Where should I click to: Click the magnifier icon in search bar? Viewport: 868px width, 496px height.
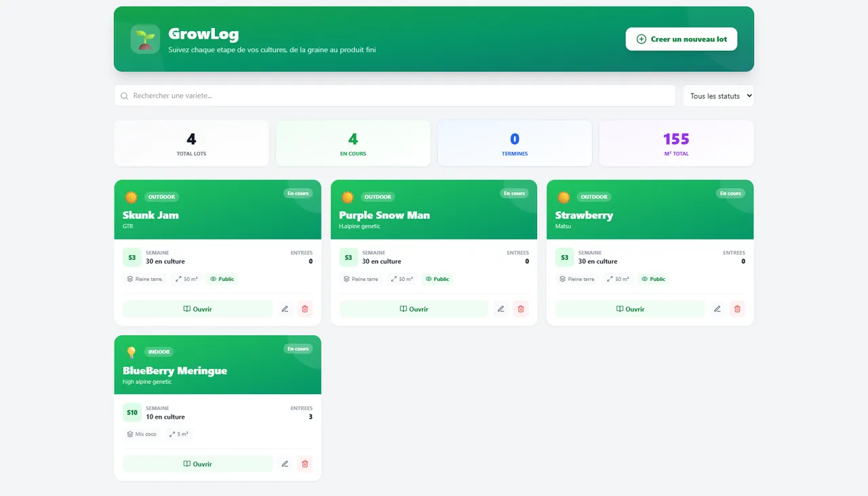[x=124, y=96]
